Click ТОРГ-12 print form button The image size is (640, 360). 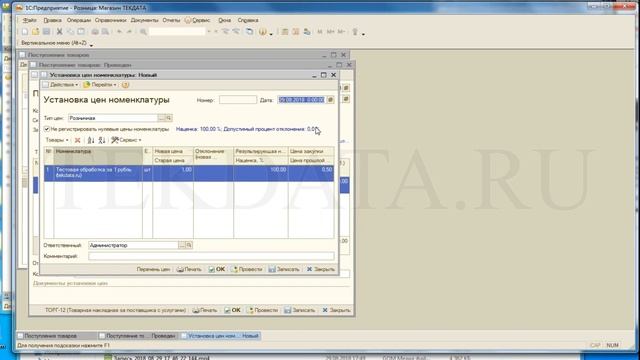click(x=115, y=310)
